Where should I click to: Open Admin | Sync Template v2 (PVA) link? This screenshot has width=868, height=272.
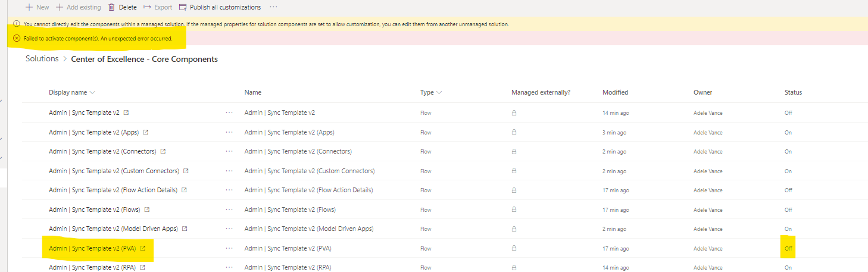(92, 248)
